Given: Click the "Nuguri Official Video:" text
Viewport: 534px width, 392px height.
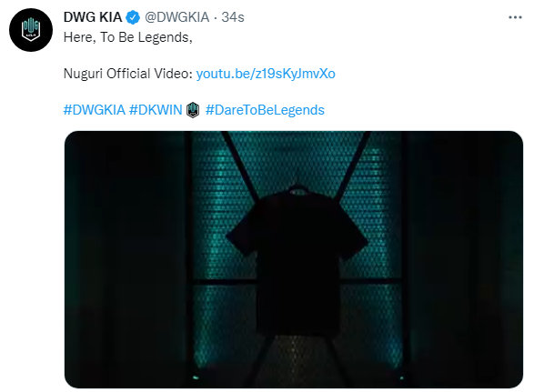Looking at the screenshot, I should 128,74.
